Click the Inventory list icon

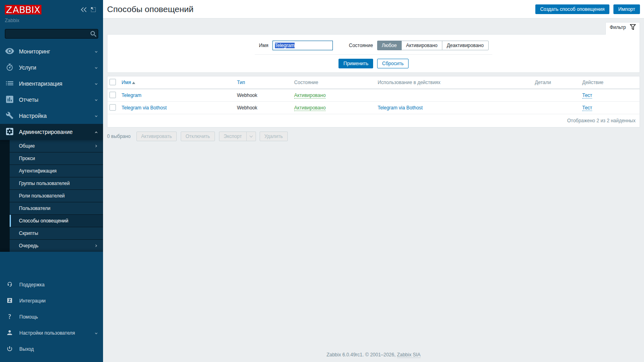(10, 83)
